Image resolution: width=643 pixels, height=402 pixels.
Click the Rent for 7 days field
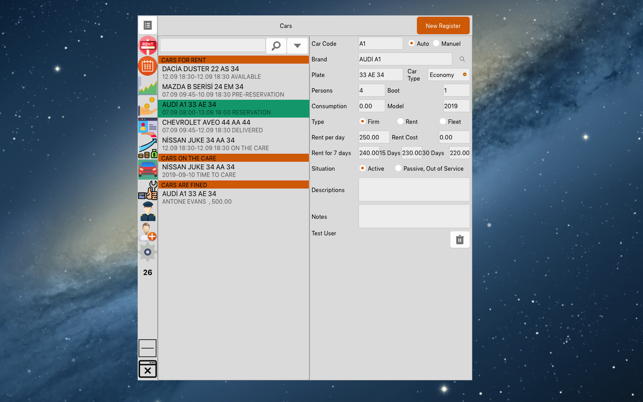[x=369, y=153]
